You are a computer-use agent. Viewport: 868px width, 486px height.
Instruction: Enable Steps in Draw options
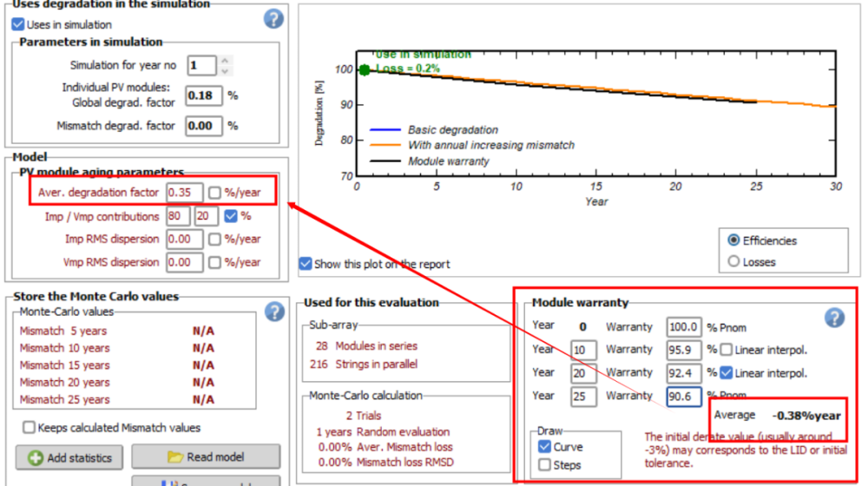tap(544, 465)
